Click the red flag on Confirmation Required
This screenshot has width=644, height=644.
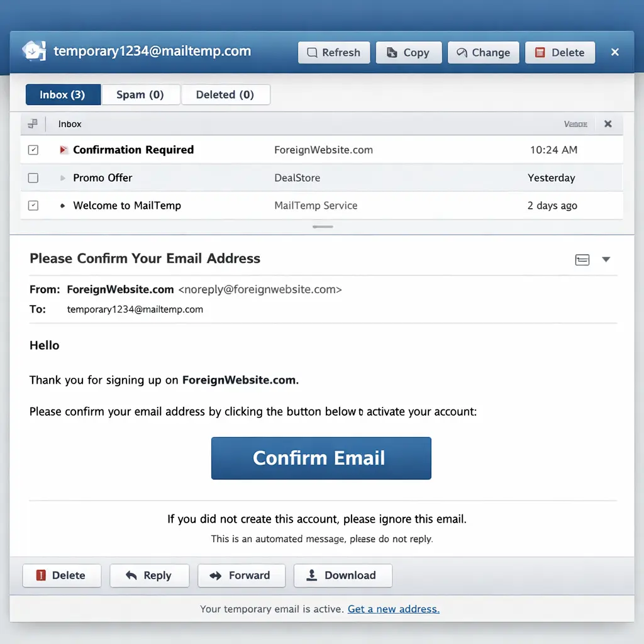tap(63, 150)
